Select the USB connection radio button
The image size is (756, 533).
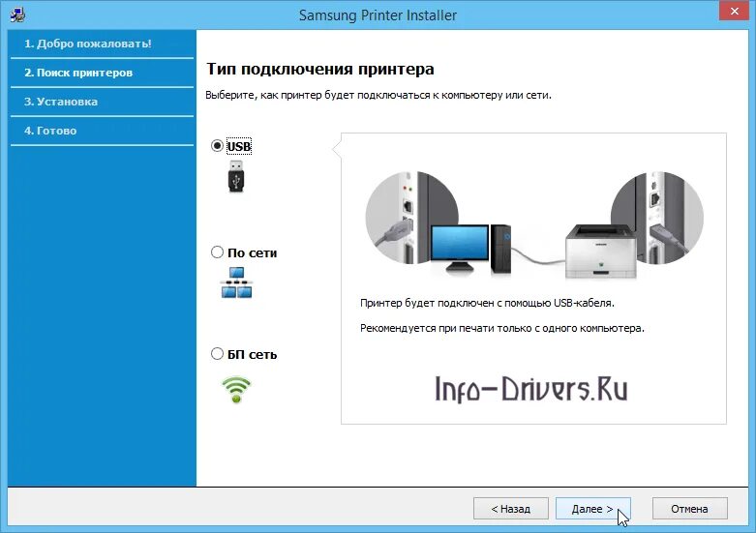pos(217,145)
